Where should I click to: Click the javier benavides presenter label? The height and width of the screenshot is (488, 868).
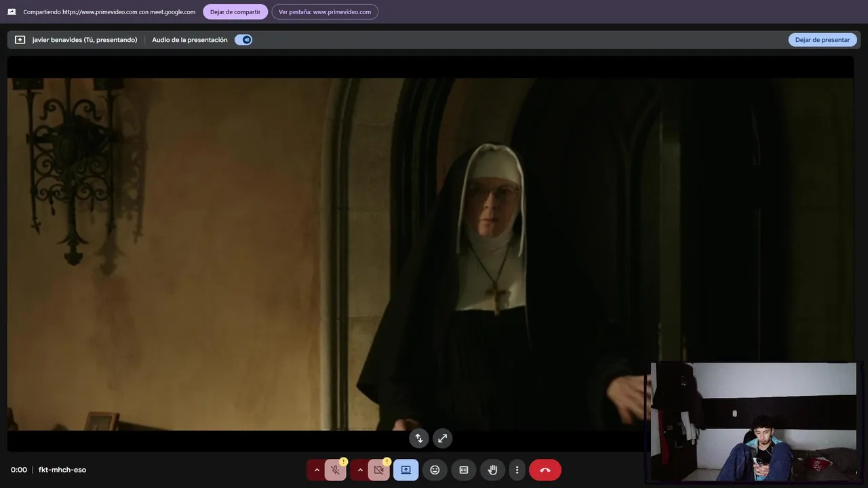pos(85,40)
